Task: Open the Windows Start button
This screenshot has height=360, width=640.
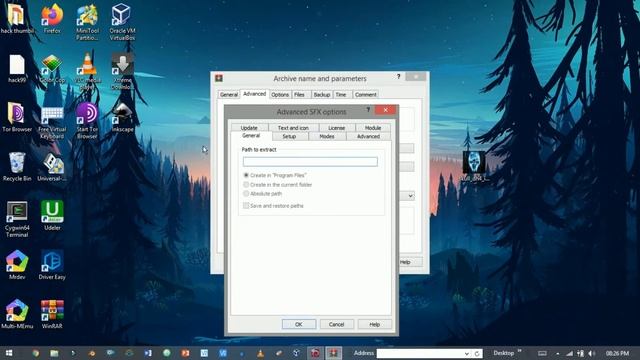Action: pos(9,353)
